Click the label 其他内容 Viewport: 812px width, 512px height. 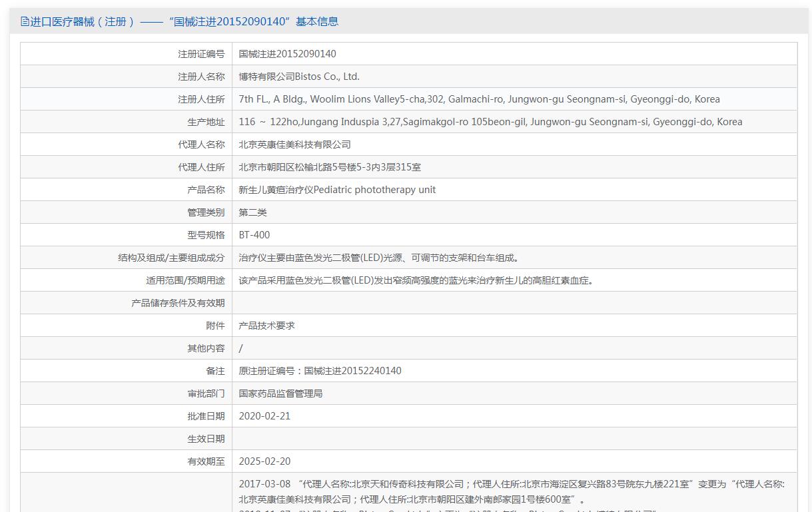[206, 348]
